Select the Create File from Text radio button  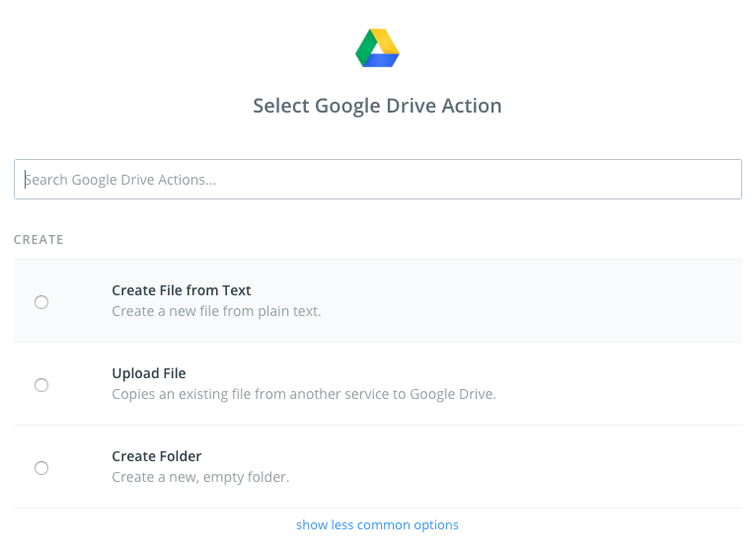(x=41, y=302)
